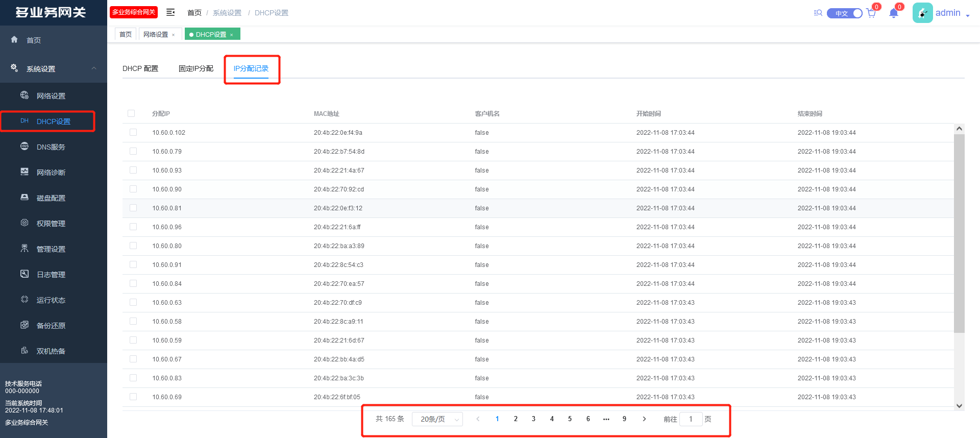This screenshot has width=980, height=438.
Task: Switch to the 固定IP分配 tab
Action: pos(196,68)
